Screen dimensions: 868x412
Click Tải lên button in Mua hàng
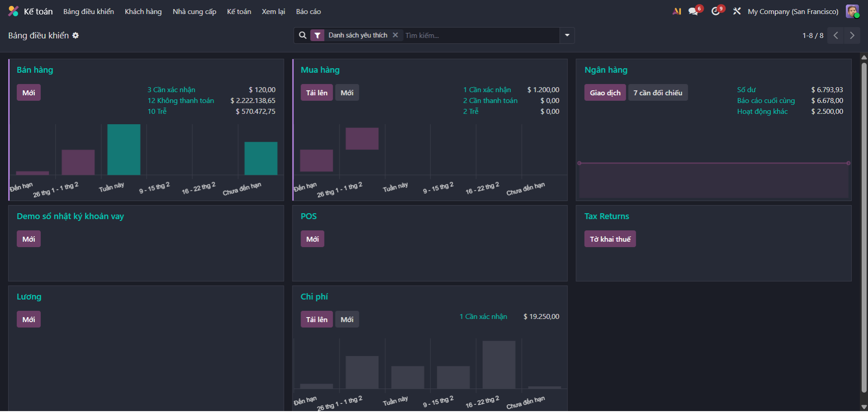pyautogui.click(x=316, y=93)
